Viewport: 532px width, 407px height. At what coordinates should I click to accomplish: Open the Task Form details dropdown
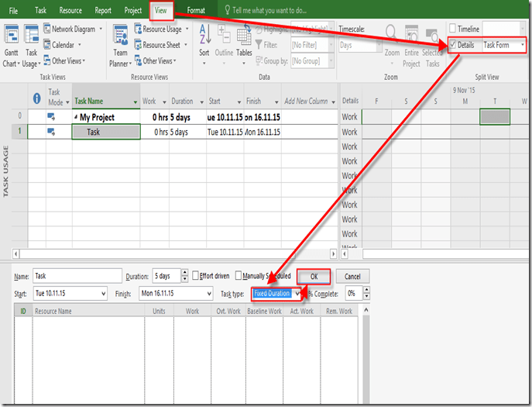click(523, 45)
